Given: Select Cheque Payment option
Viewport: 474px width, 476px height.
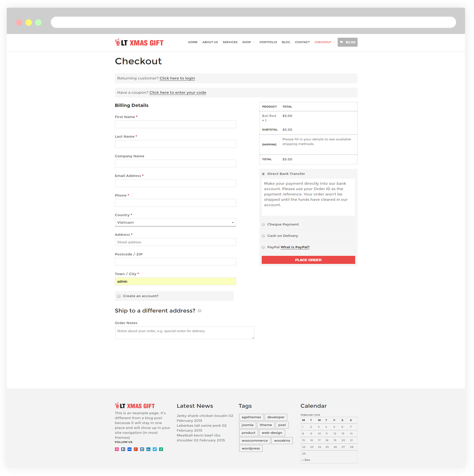Looking at the screenshot, I should tap(263, 224).
